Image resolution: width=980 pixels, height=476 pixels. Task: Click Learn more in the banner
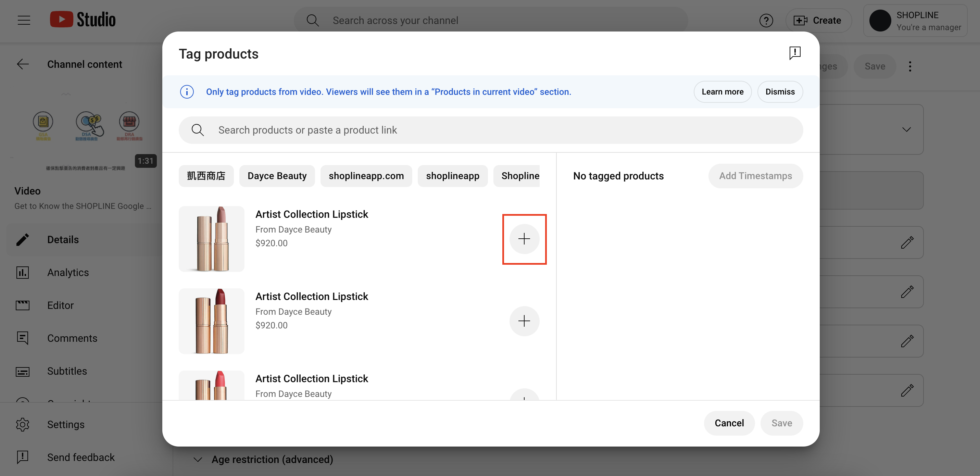click(x=722, y=92)
